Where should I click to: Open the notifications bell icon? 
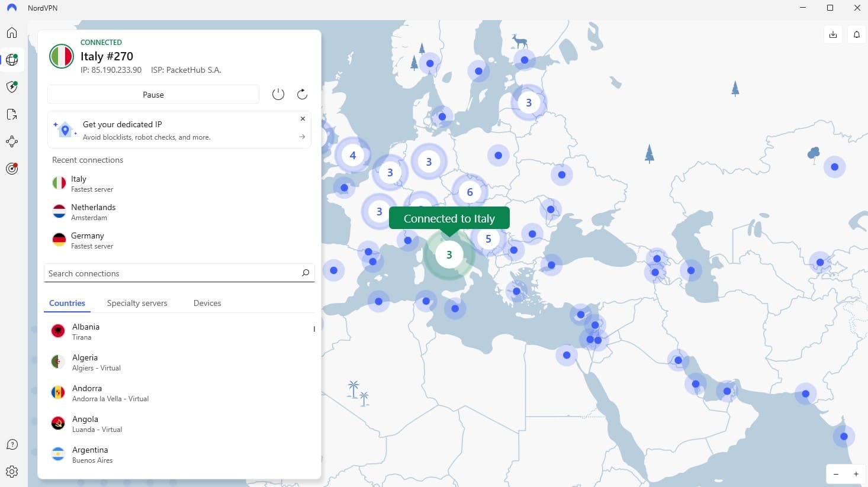(857, 34)
